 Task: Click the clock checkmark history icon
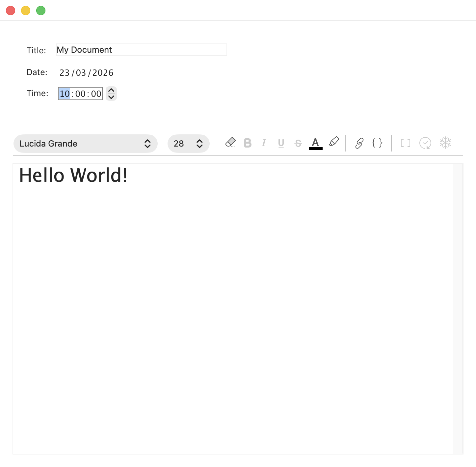point(425,143)
